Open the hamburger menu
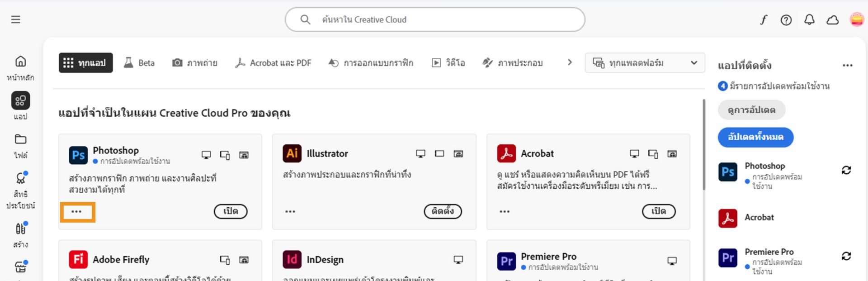Screen dimensions: 868x281 pos(16,19)
